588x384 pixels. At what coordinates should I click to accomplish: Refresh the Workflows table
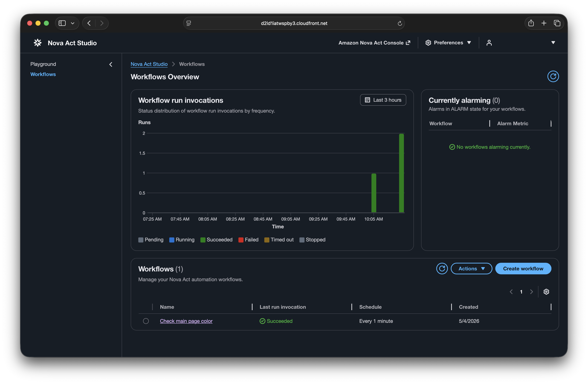pyautogui.click(x=442, y=268)
